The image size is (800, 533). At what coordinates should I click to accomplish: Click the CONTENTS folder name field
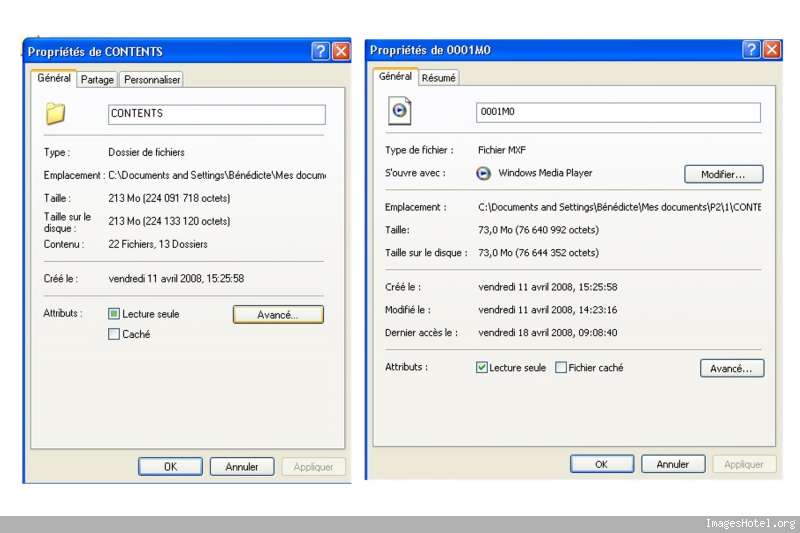[216, 114]
